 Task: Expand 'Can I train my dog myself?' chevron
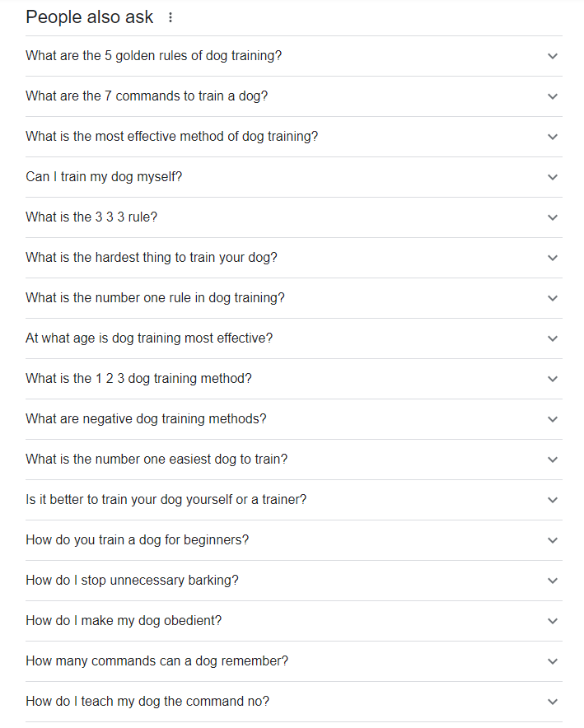coord(553,177)
